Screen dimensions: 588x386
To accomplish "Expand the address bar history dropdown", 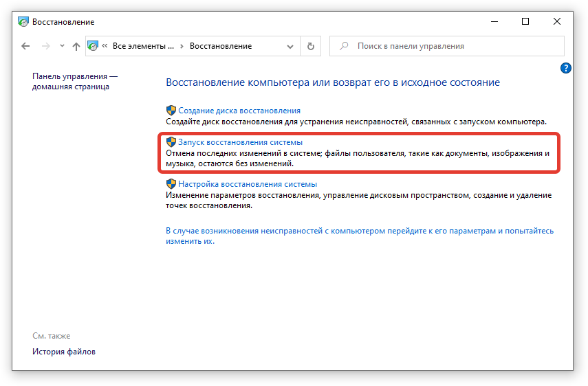I will 290,46.
